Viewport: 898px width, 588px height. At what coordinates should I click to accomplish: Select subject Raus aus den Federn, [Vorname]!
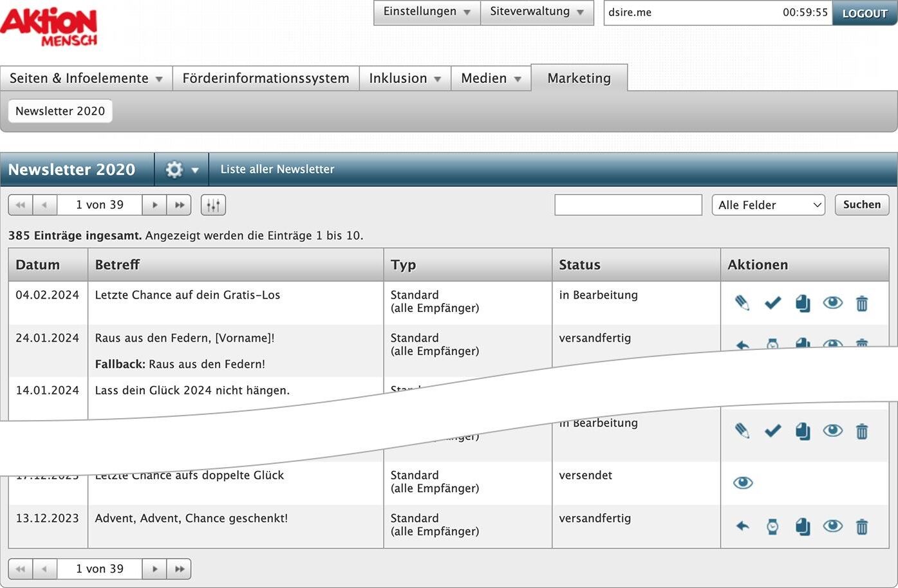coord(185,338)
